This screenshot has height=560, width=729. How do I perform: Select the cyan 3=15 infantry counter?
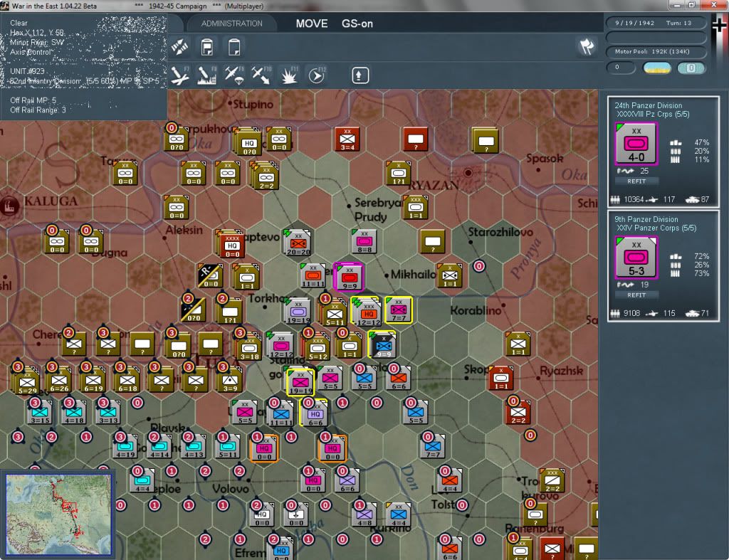point(40,412)
